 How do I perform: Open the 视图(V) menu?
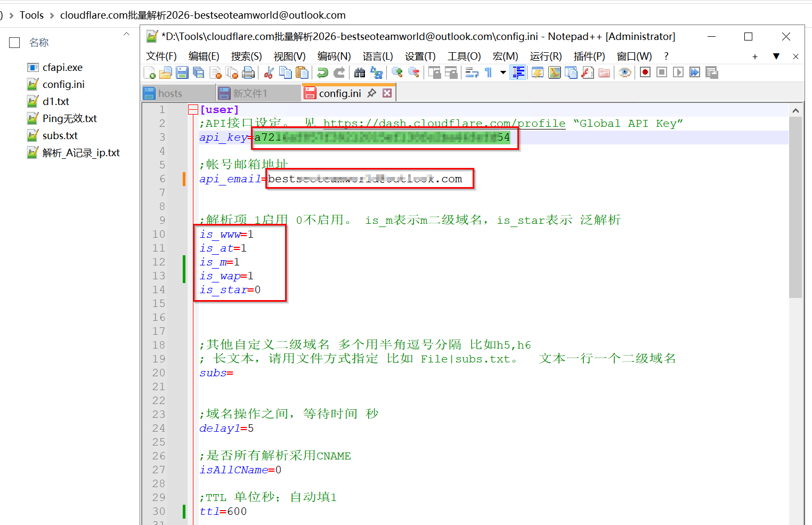[x=289, y=56]
